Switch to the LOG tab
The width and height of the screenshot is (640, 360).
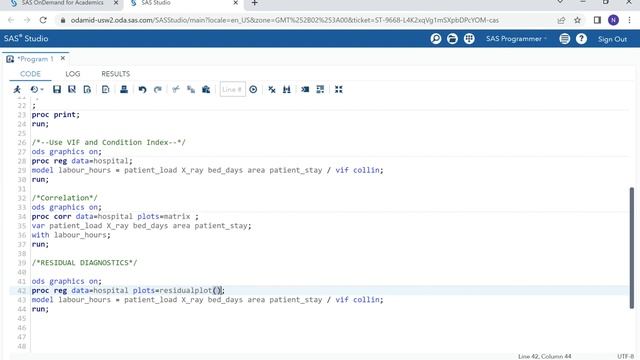73,74
